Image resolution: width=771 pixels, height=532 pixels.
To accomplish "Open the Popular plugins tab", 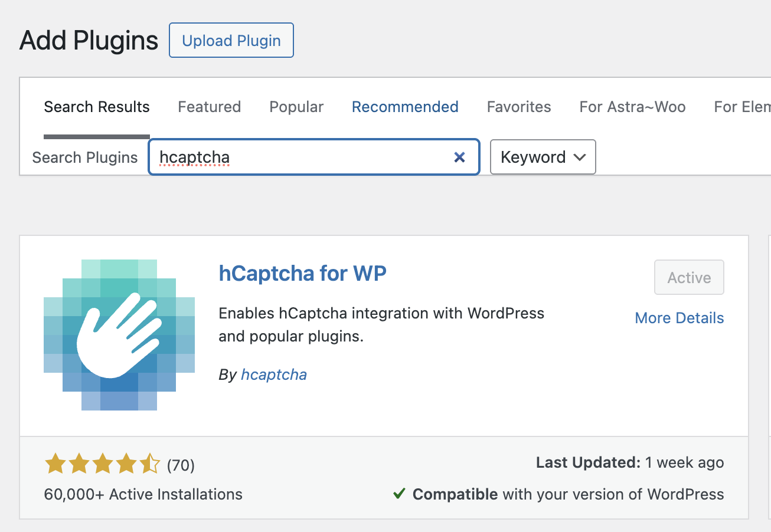I will tap(296, 107).
